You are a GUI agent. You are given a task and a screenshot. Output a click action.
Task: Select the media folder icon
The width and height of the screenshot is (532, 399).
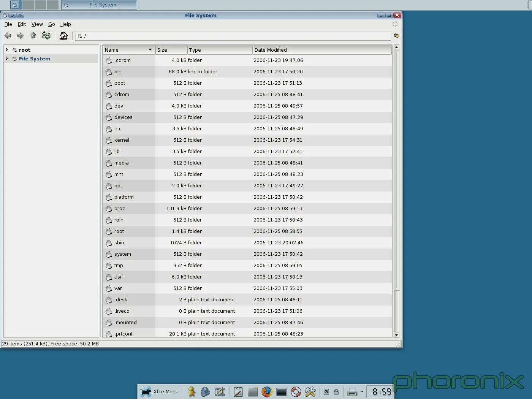point(109,163)
